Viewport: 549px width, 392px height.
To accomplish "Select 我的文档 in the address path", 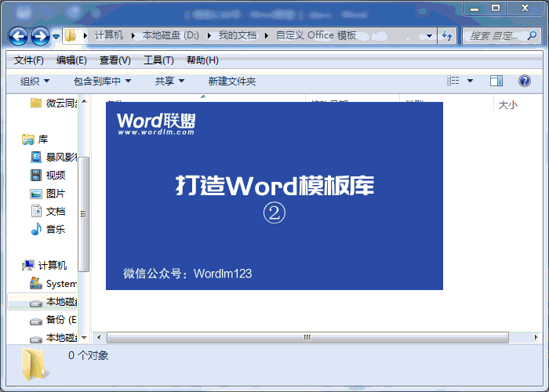I will (238, 35).
